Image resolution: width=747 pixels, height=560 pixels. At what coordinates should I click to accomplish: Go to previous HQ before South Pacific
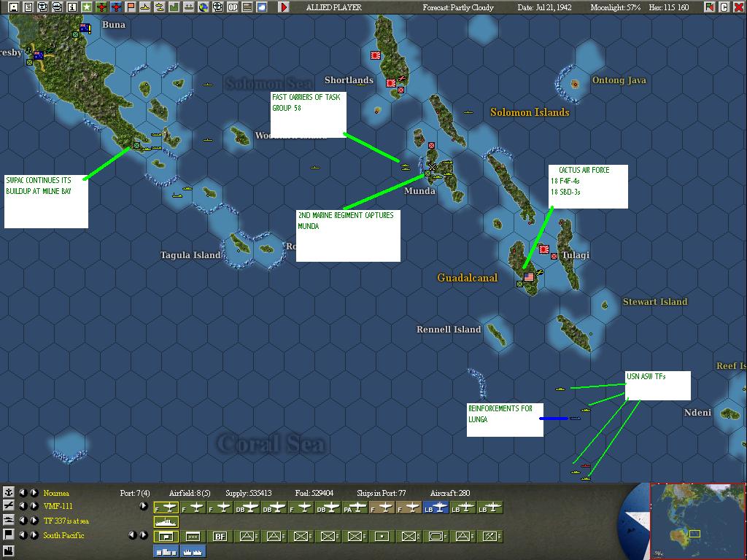click(x=23, y=535)
